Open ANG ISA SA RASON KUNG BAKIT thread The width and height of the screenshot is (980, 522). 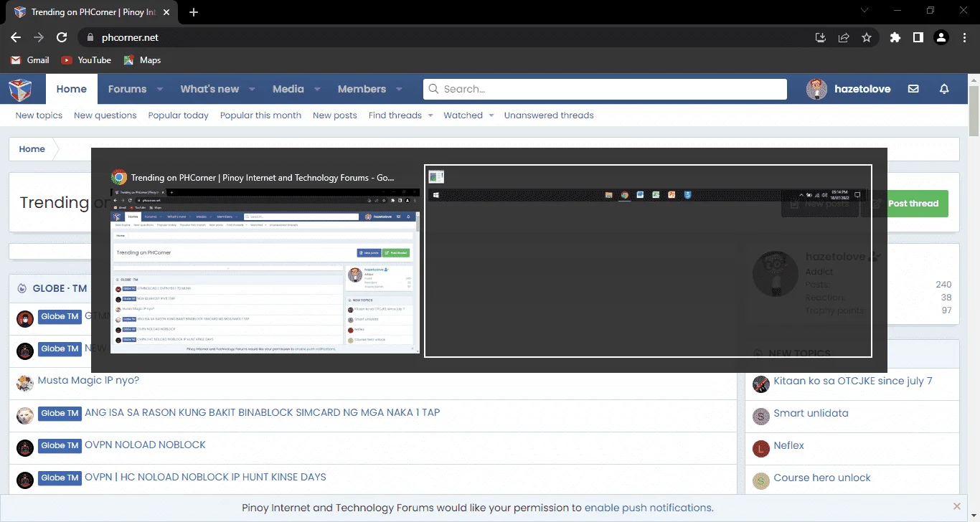pos(262,412)
